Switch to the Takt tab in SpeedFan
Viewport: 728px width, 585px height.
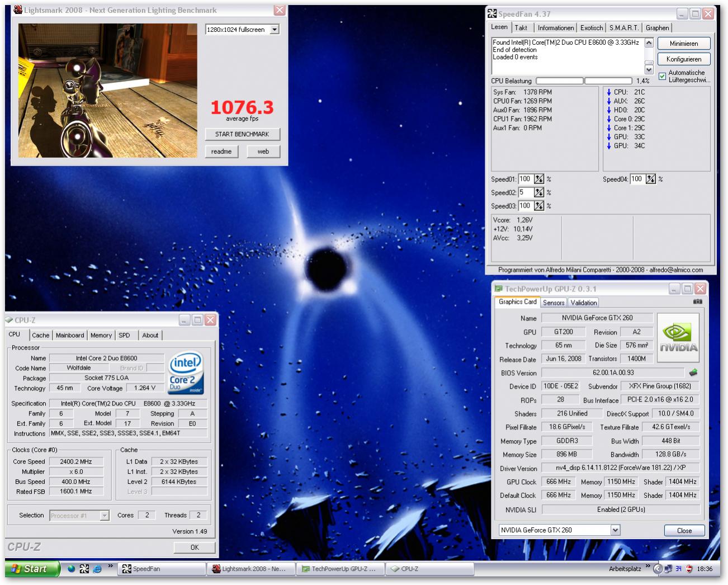pyautogui.click(x=521, y=27)
